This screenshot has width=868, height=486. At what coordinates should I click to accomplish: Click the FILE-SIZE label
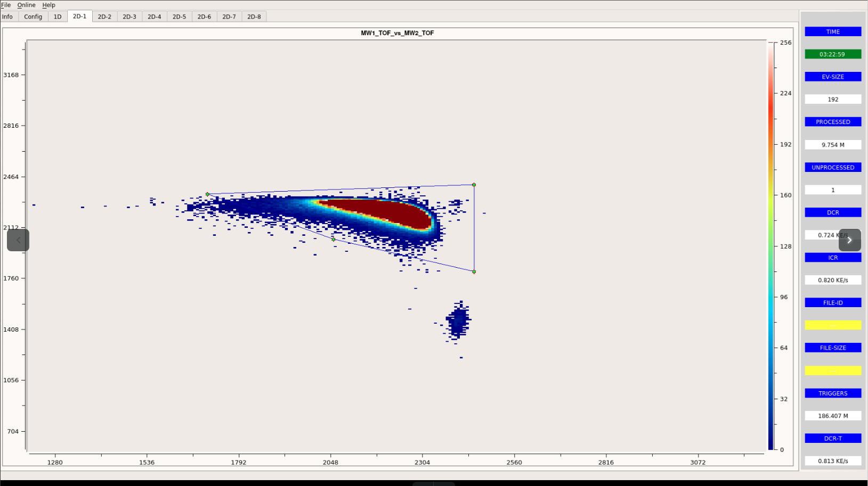point(833,348)
